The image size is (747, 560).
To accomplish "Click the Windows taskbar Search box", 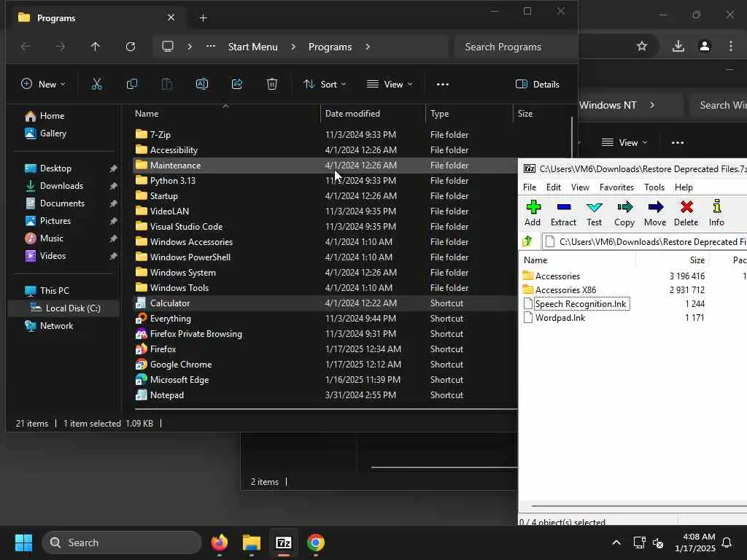I will 122,542.
